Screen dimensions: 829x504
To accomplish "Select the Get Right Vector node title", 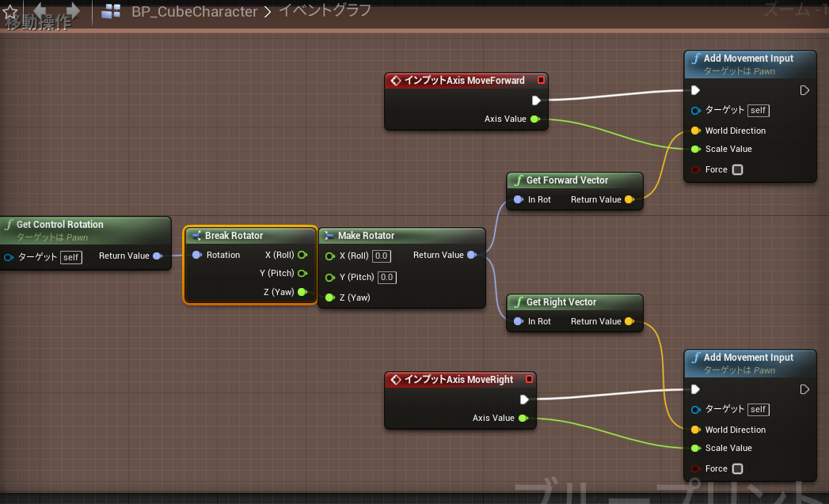I will tap(561, 302).
